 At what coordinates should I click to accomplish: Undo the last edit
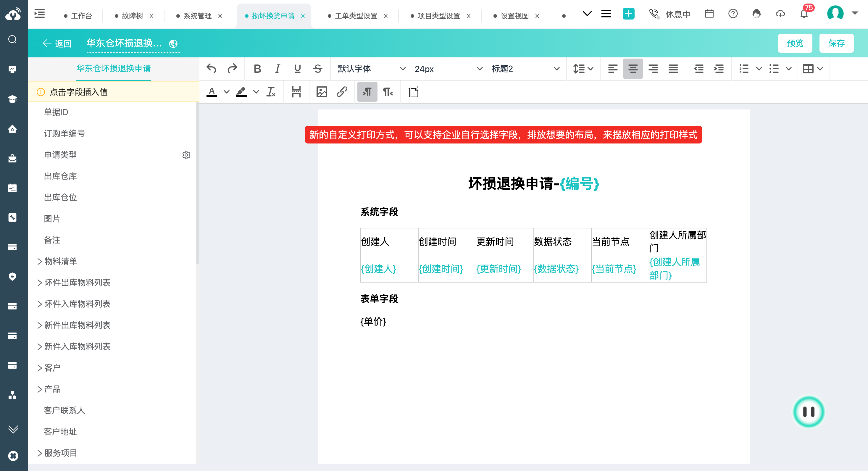click(x=211, y=69)
